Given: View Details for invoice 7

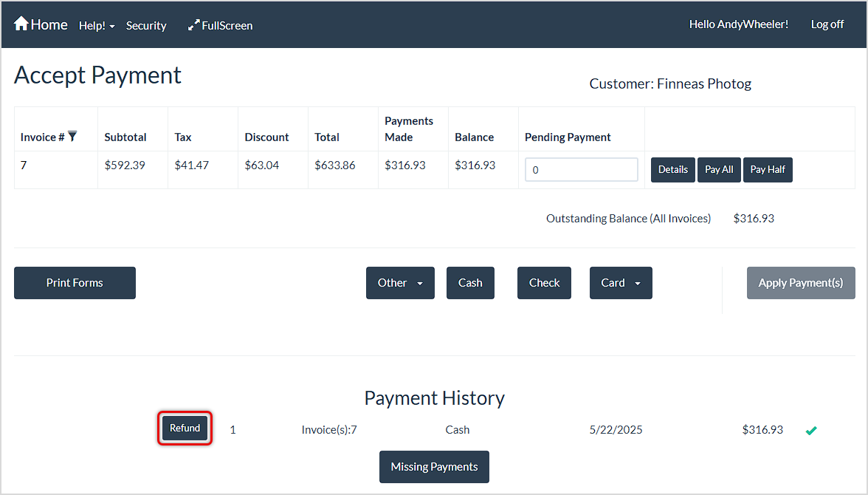Looking at the screenshot, I should tap(672, 169).
